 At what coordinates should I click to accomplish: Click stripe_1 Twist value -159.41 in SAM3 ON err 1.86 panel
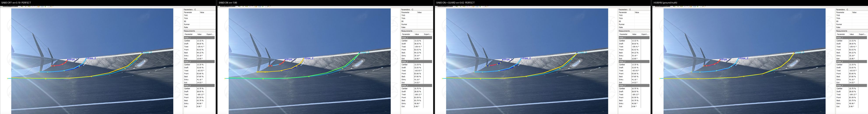(418, 47)
